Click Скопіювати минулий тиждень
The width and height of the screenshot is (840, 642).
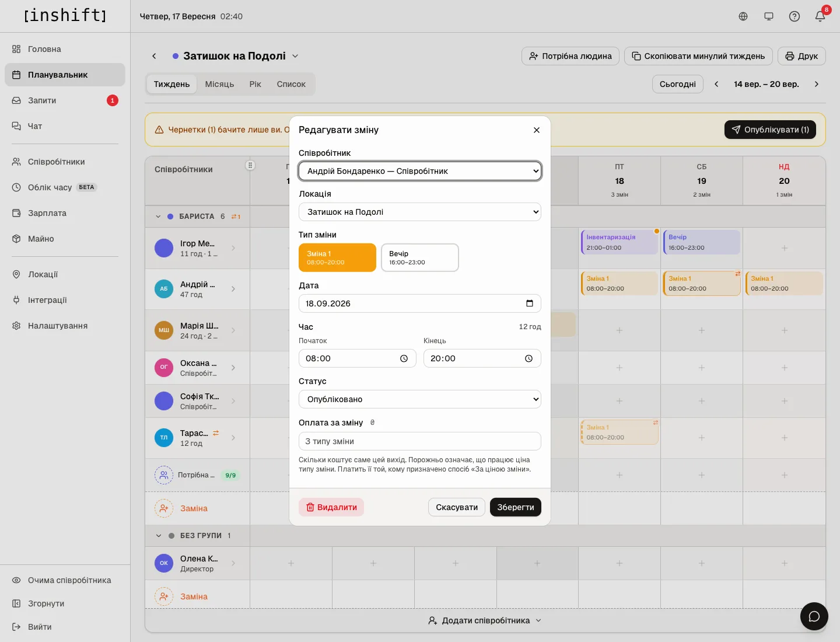point(698,56)
